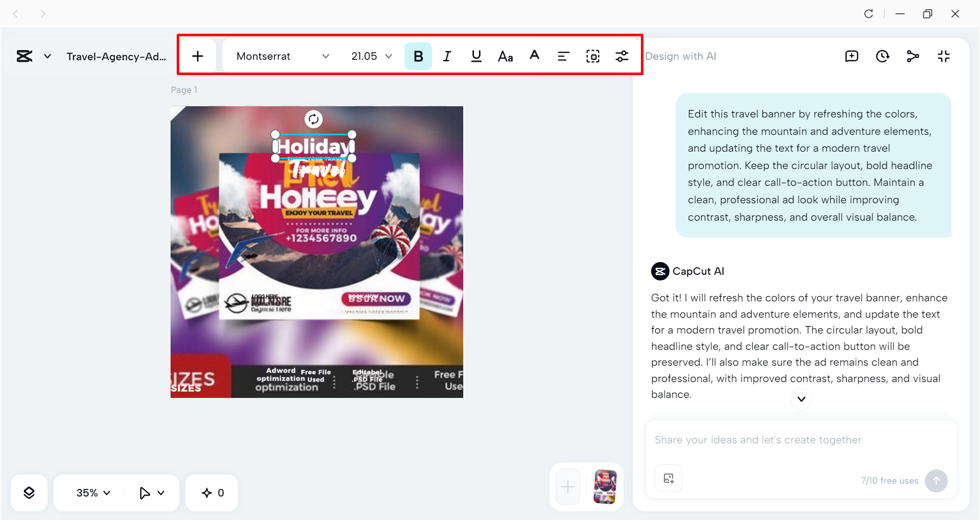Restore down the application window
The image size is (980, 520).
coord(928,14)
